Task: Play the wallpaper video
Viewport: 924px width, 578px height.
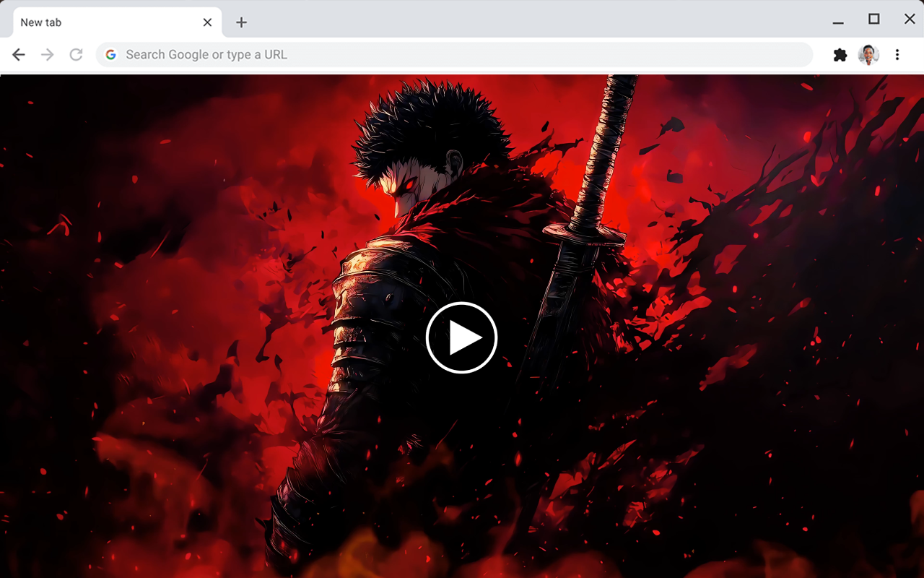Action: [462, 337]
